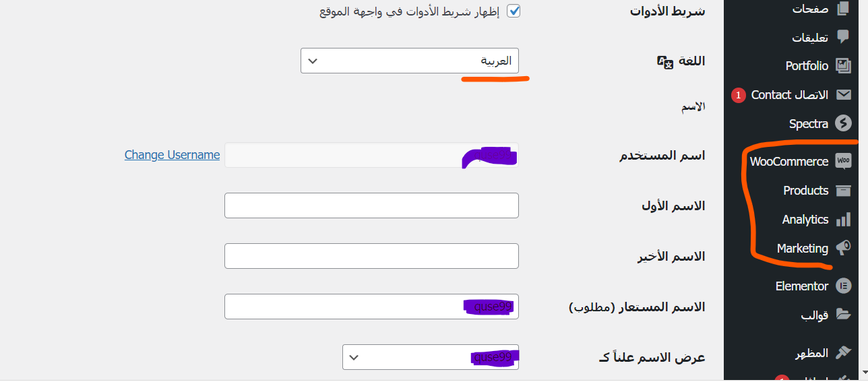The height and width of the screenshot is (382, 868).
Task: Click the Contact envelope icon
Action: [x=843, y=94]
